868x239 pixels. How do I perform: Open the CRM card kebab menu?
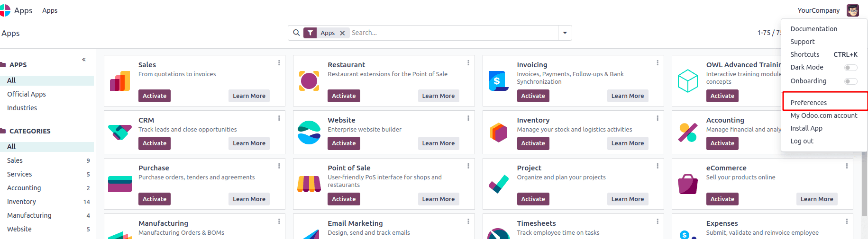click(x=279, y=118)
